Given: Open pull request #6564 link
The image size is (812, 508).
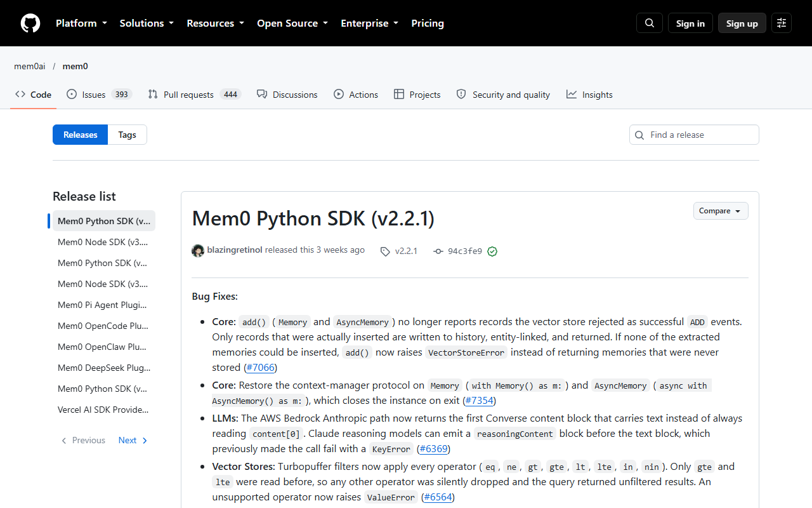Looking at the screenshot, I should [x=438, y=497].
